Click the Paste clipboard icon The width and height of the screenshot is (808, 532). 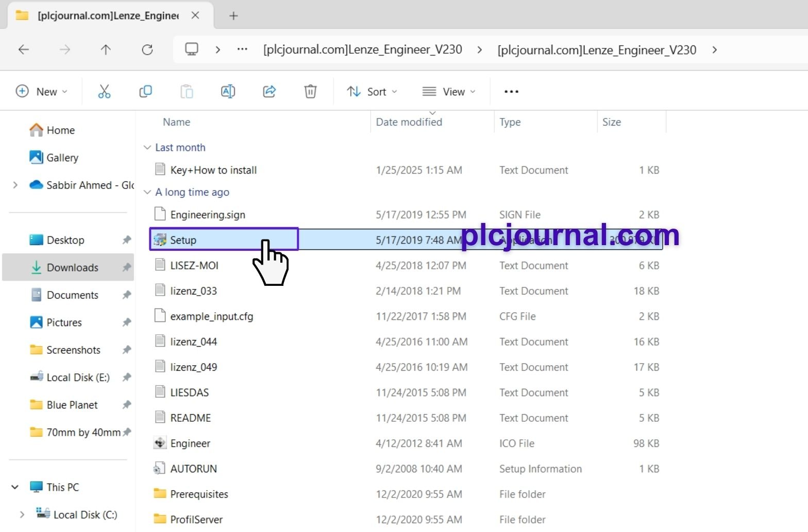(x=187, y=92)
